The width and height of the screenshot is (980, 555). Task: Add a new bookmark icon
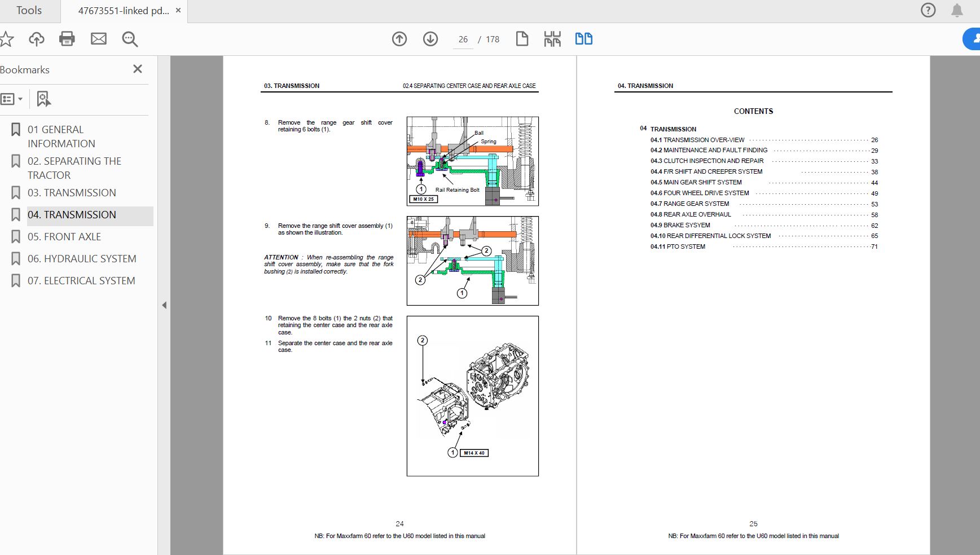(x=43, y=99)
